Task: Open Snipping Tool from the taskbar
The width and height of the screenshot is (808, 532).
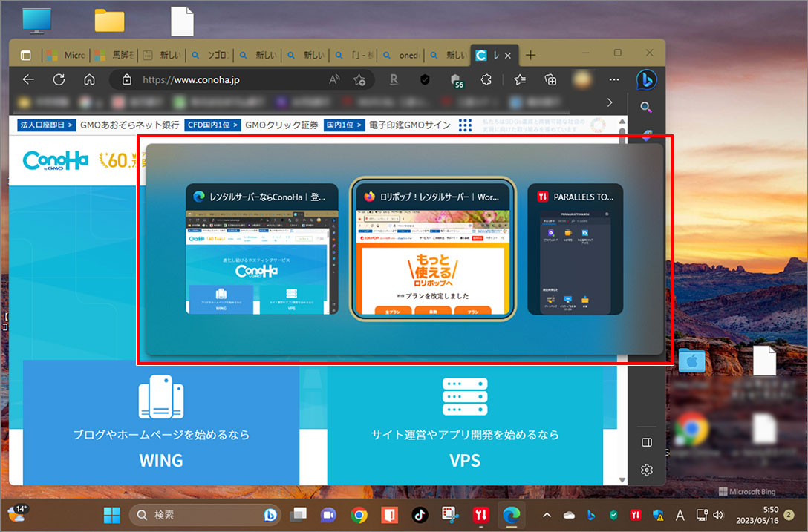Action: 450,514
